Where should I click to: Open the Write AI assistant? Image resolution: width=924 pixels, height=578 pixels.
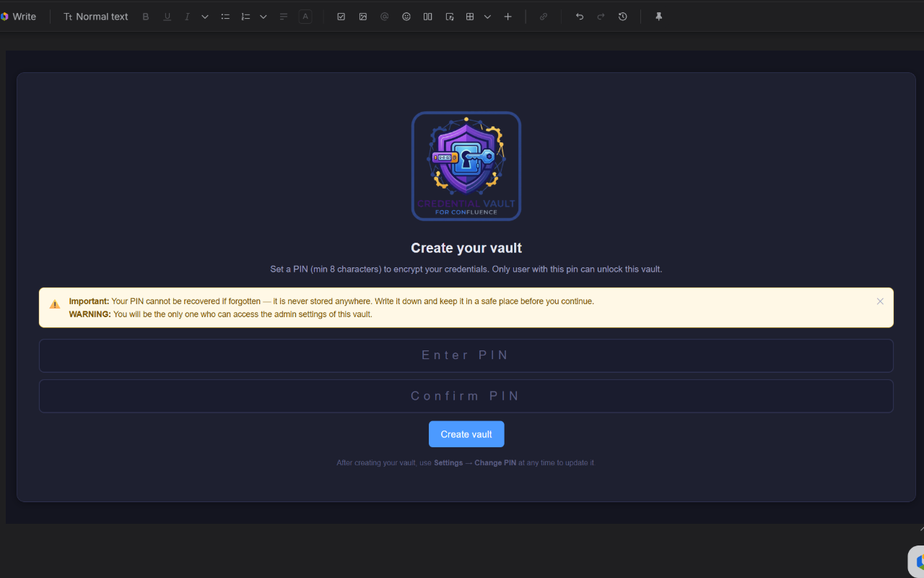coord(18,17)
